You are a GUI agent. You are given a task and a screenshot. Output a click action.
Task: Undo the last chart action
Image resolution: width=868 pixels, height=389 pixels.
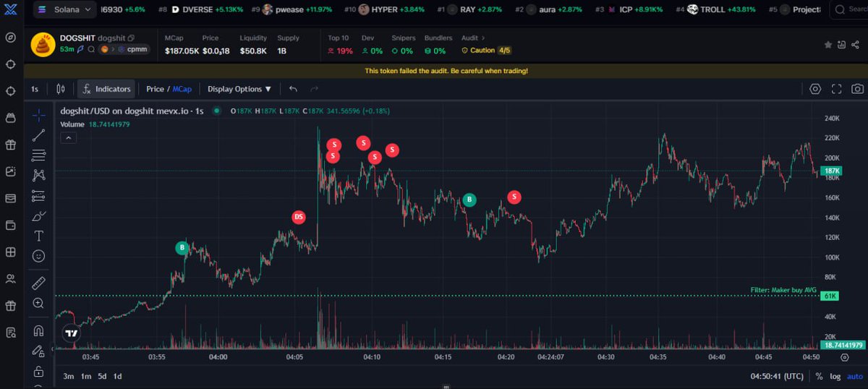click(x=293, y=89)
